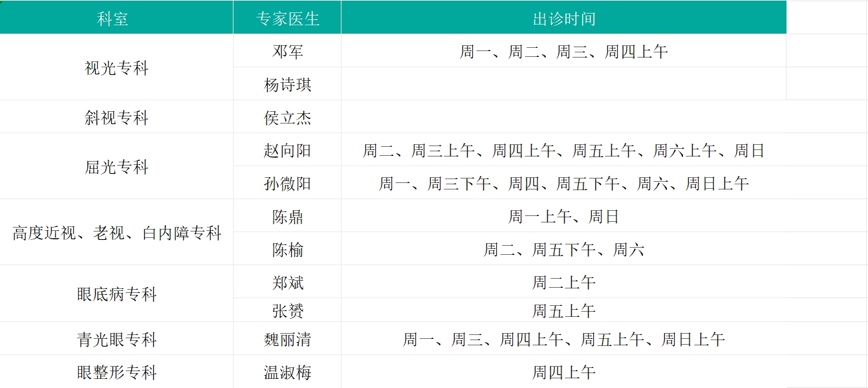Select the 青光眼专科 department cell
This screenshot has height=388, width=868.
116,339
